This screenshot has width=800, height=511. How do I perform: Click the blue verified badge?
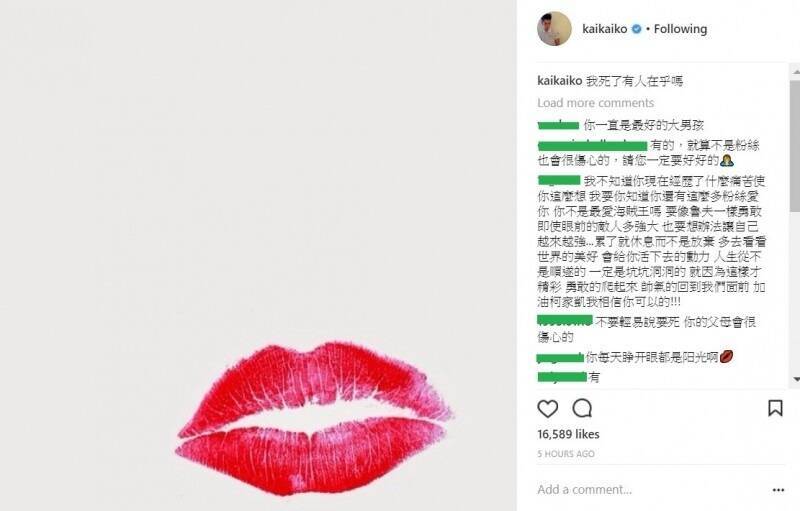636,29
